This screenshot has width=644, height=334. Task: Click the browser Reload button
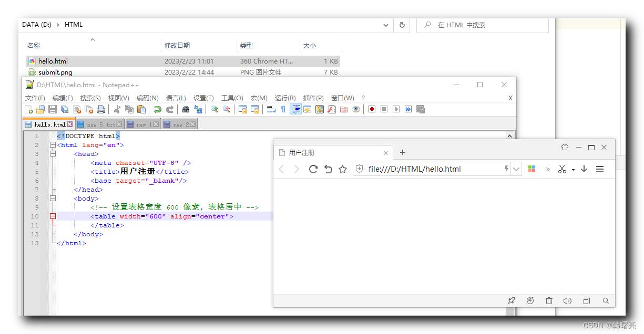(313, 169)
